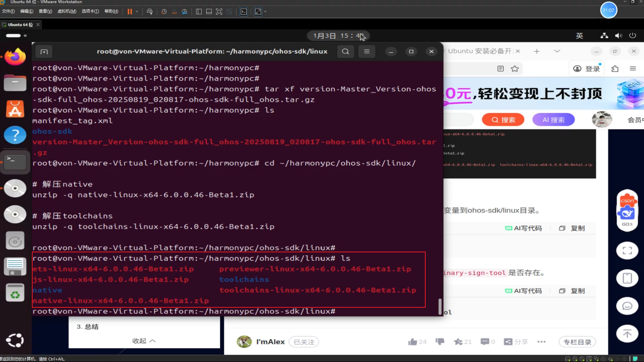Collapse the 收起 table of contents
The height and width of the screenshot is (362, 644).
(144, 341)
